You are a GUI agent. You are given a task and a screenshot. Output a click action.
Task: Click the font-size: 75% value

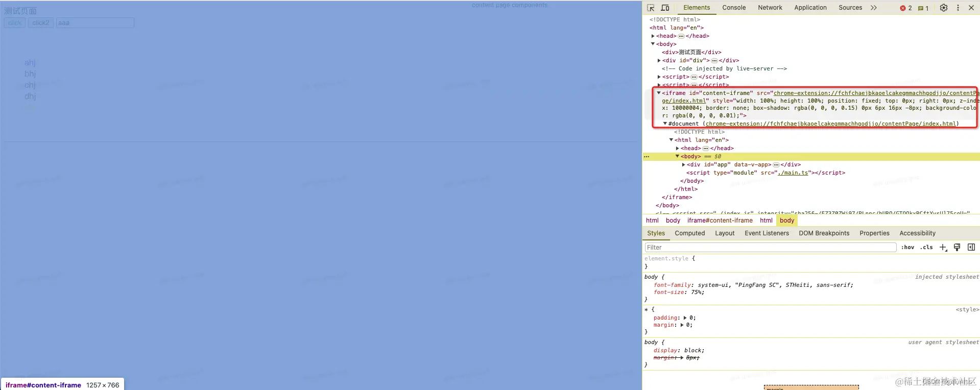coord(696,292)
